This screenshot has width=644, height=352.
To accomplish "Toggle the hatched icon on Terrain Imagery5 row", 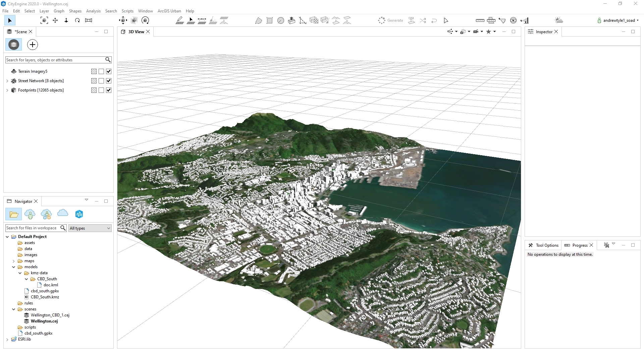I will (94, 71).
